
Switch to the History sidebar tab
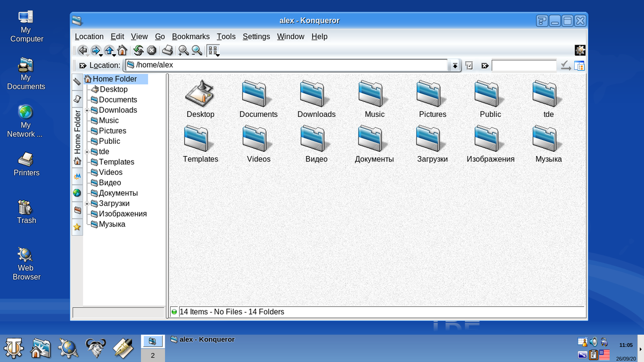pos(77,99)
